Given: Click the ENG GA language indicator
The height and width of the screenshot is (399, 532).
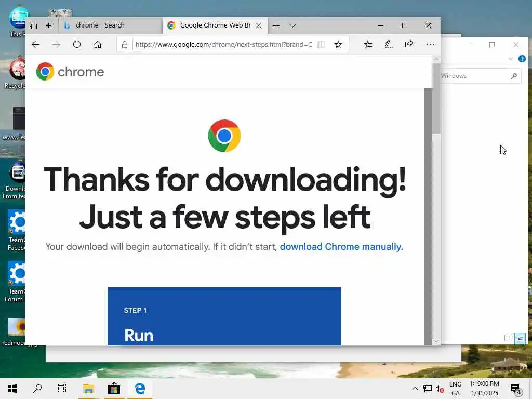Looking at the screenshot, I should coord(455,389).
